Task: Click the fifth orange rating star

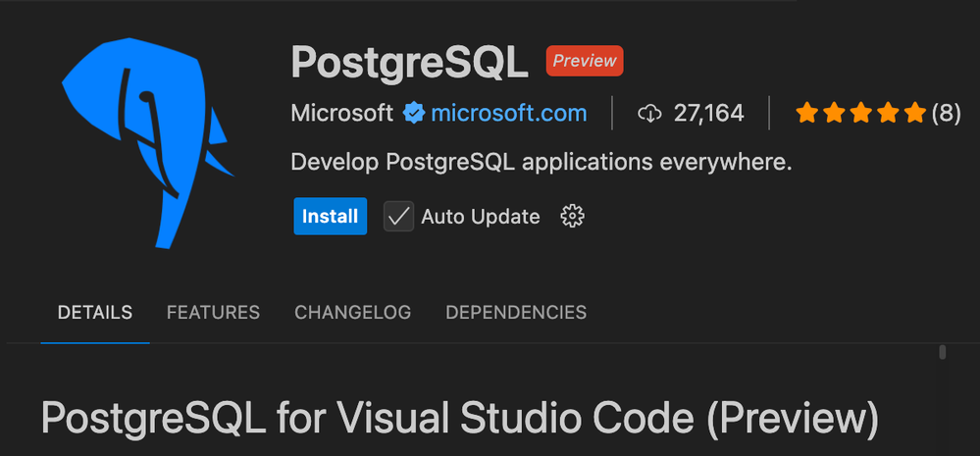Action: pyautogui.click(x=915, y=114)
